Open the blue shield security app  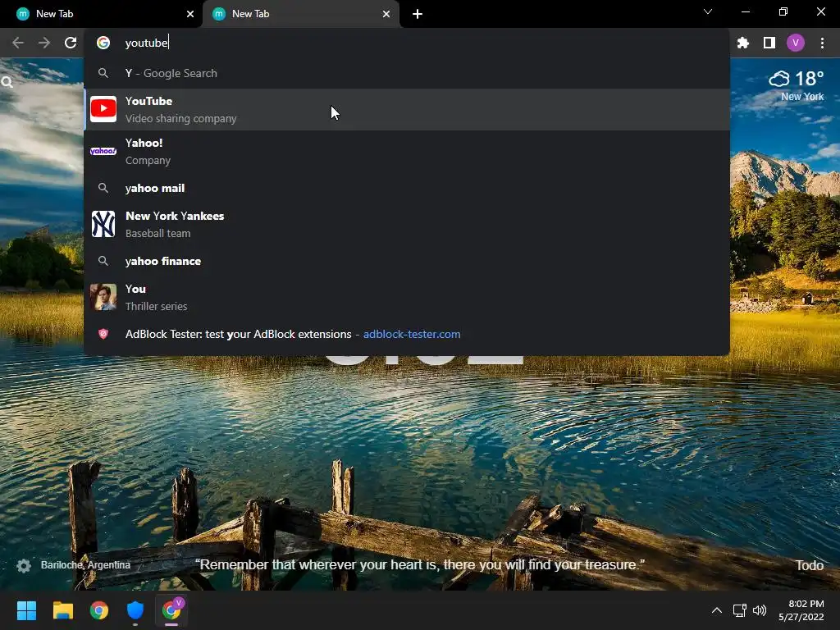point(135,610)
